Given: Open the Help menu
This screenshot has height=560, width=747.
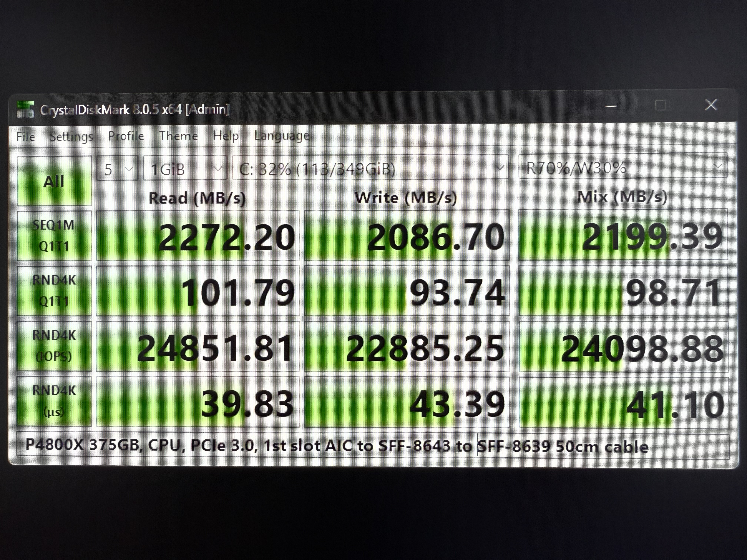Looking at the screenshot, I should [226, 136].
